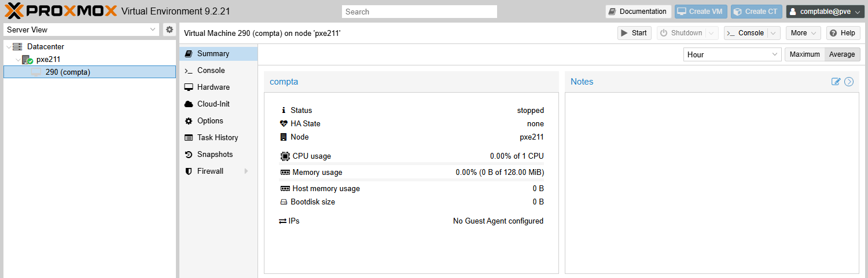Open the Hour timeframe dropdown

pyautogui.click(x=733, y=54)
